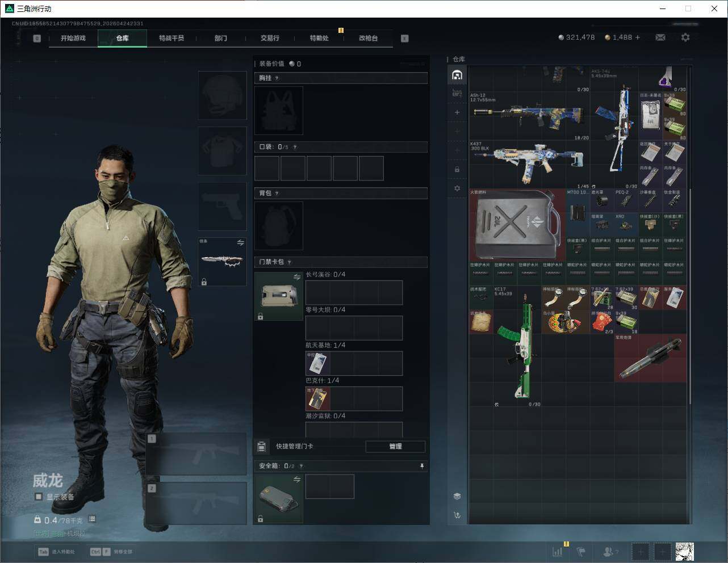Click the flag icon in bottom bar
728x563 pixels.
point(581,551)
